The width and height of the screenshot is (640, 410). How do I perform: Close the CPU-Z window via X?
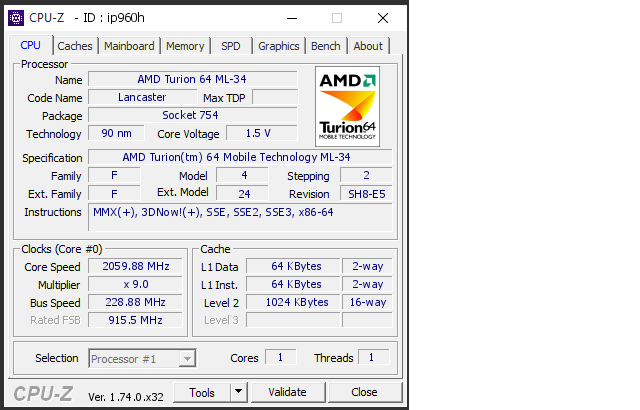tap(383, 18)
